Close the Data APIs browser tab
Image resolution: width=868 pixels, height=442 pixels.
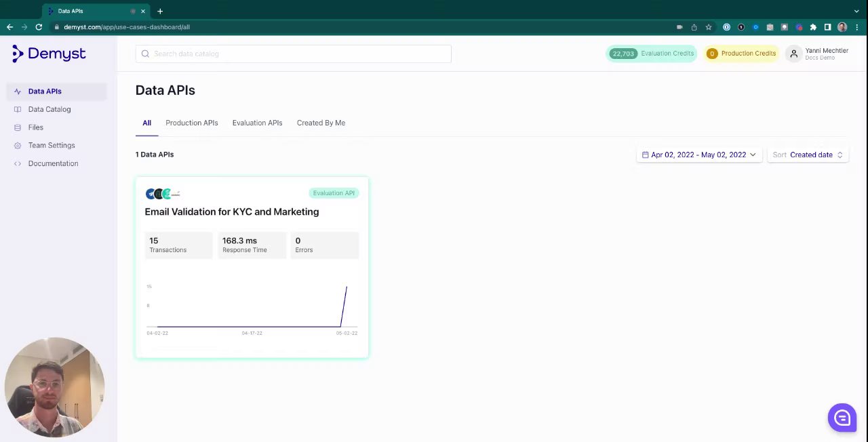(x=143, y=11)
